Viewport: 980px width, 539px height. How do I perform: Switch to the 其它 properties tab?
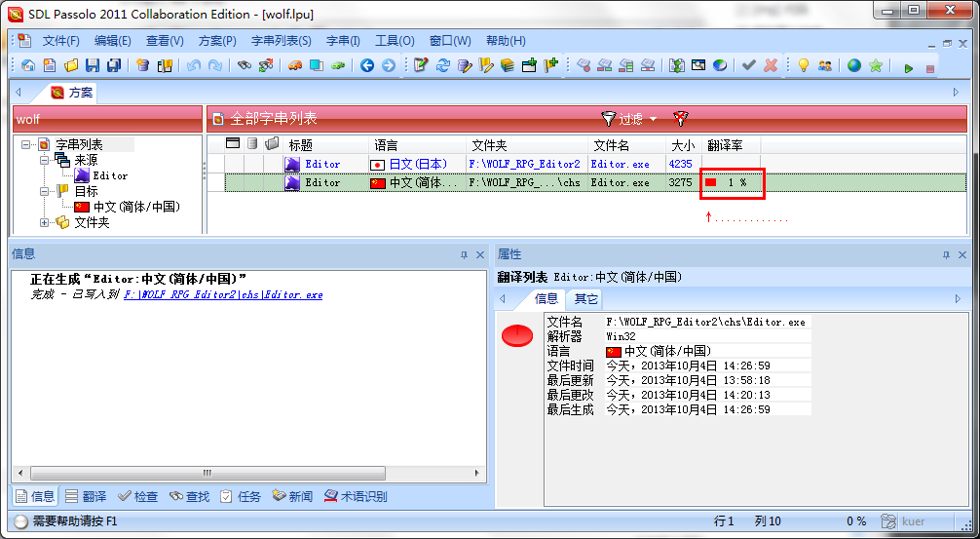coord(586,299)
